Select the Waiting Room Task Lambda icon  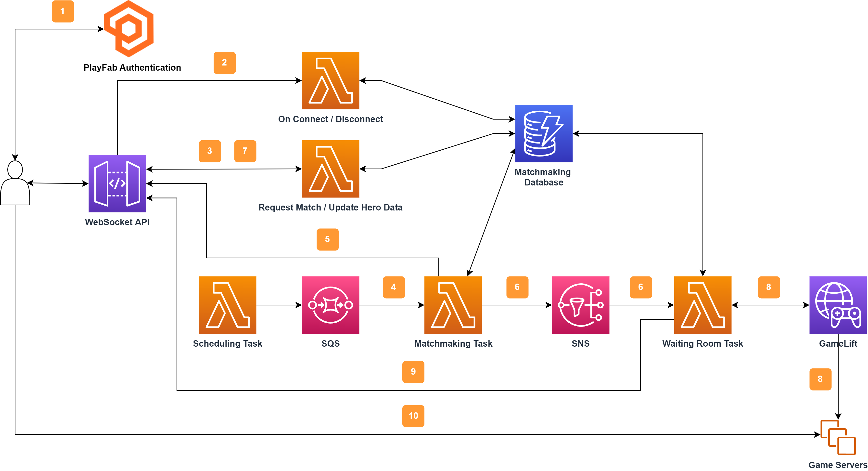click(702, 305)
